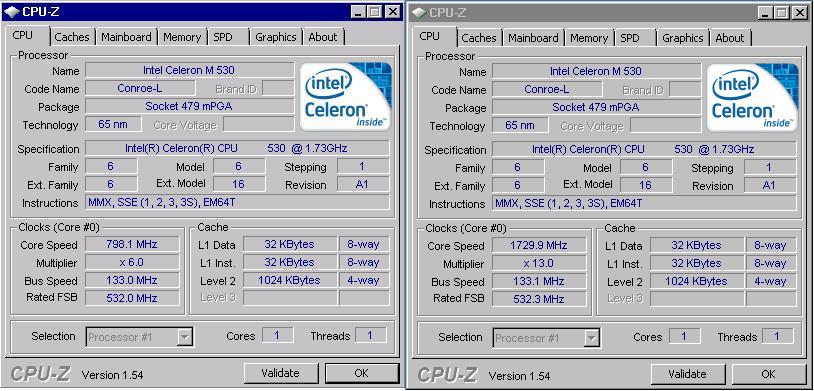Open Processor #1 dropdown in right window
This screenshot has height=391, width=814.
tap(592, 338)
